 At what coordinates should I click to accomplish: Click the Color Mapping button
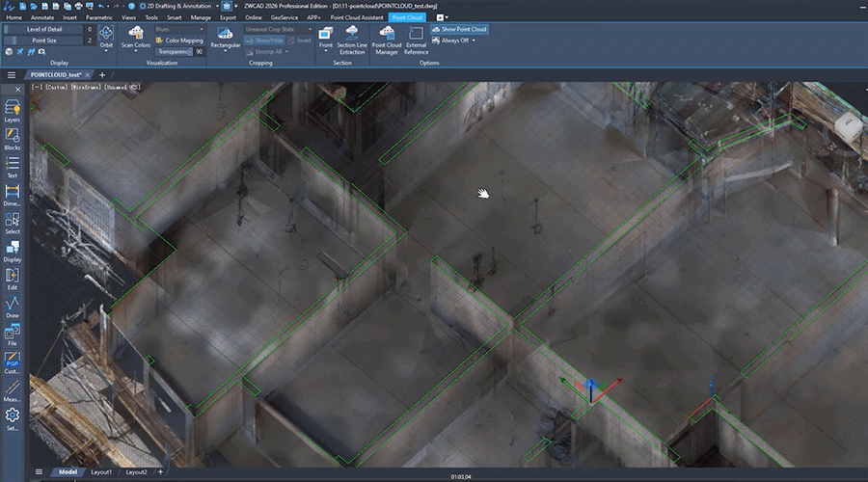click(179, 40)
